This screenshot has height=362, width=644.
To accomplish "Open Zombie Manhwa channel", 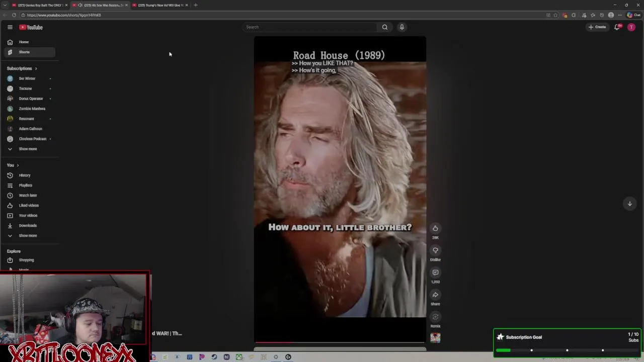I will pyautogui.click(x=30, y=109).
